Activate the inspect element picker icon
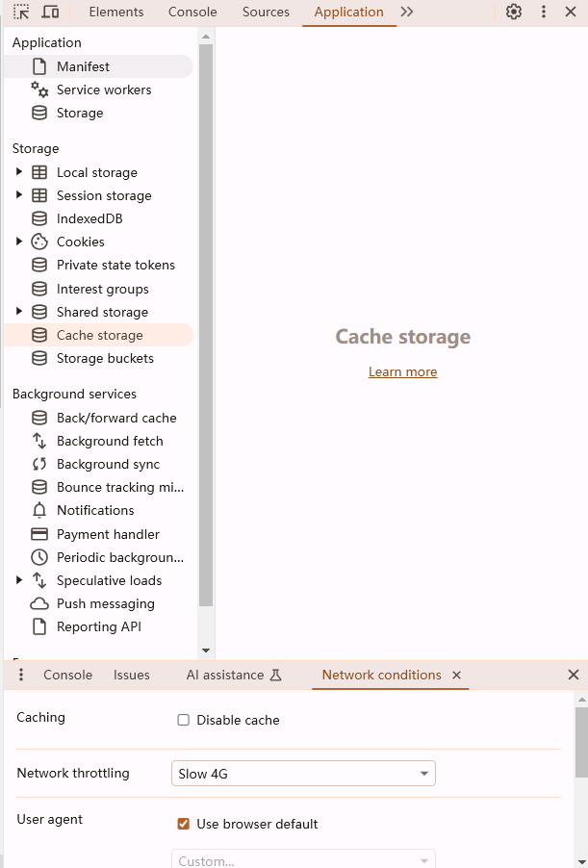This screenshot has height=868, width=588. click(21, 12)
